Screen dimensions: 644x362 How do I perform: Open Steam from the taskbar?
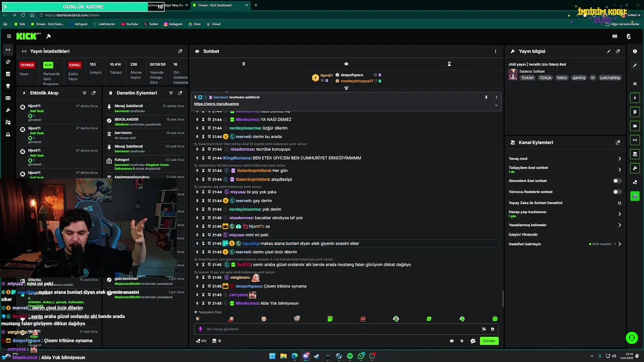pyautogui.click(x=316, y=356)
